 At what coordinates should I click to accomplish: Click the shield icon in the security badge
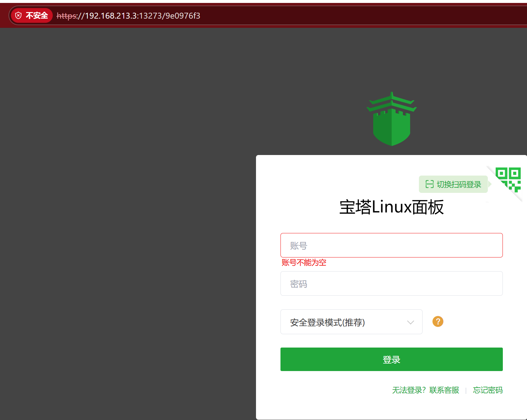[19, 16]
